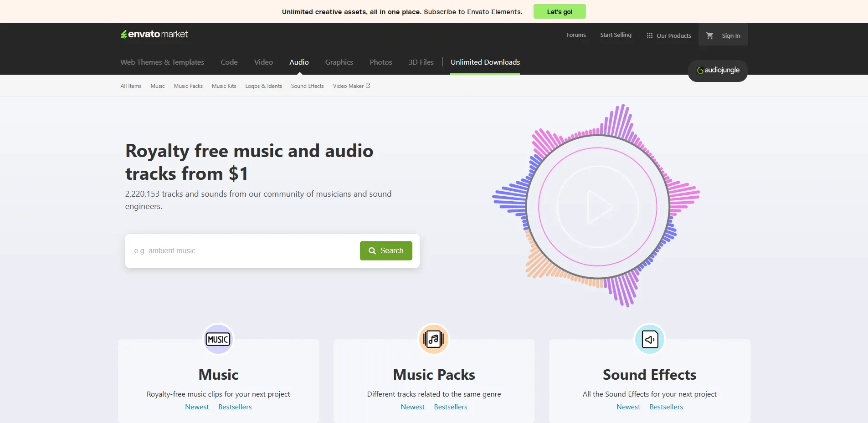868x423 pixels.
Task: Open All Items subcategory
Action: click(x=131, y=86)
